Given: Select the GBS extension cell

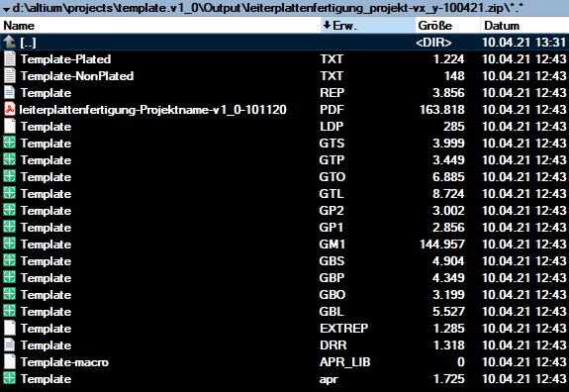Looking at the screenshot, I should (332, 260).
